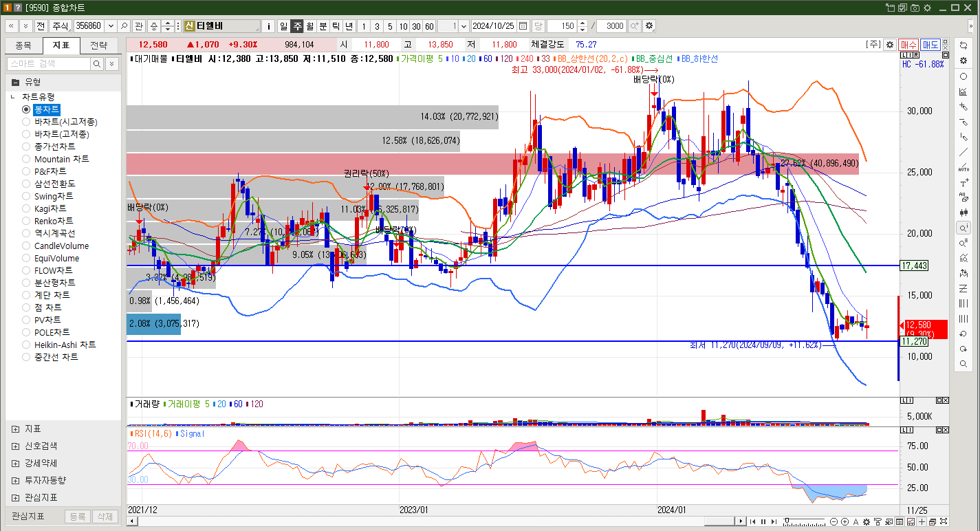Click the erase all drawings icon
Image resolution: width=980 pixels, height=531 pixels.
963,197
